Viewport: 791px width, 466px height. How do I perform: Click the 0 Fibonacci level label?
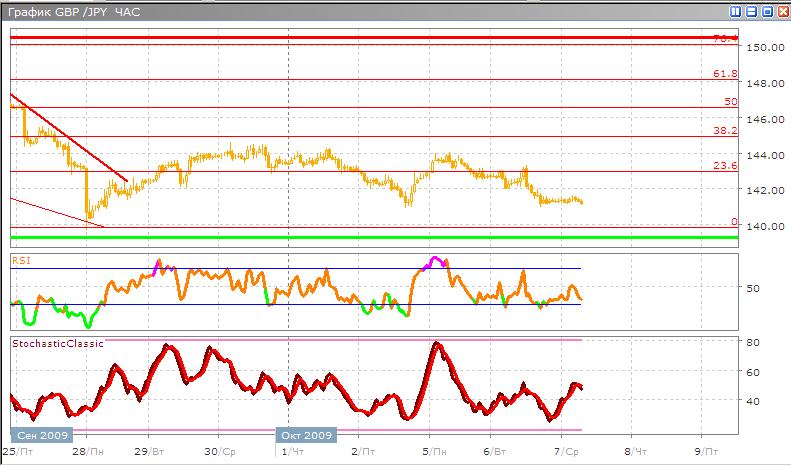734,222
